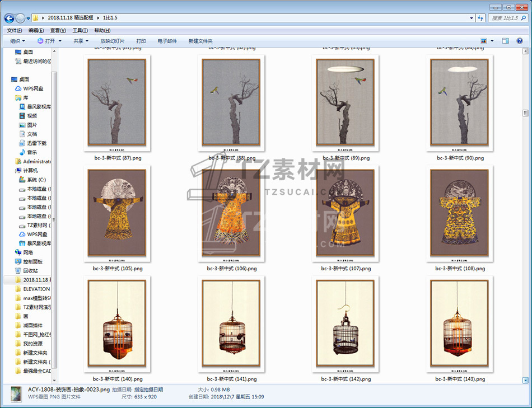Image resolution: width=532 pixels, height=408 pixels.
Task: Select thumbnail bc-3-新中式 (106).png
Action: click(231, 213)
